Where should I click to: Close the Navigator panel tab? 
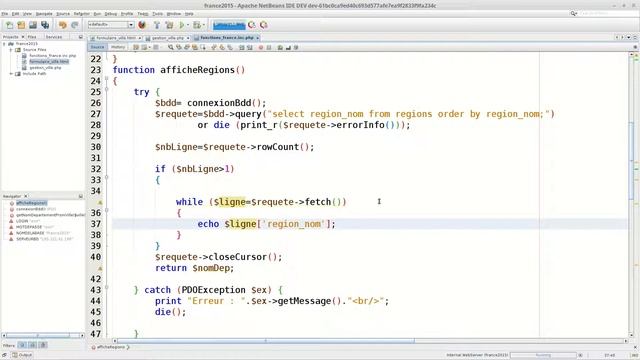[x=26, y=196]
